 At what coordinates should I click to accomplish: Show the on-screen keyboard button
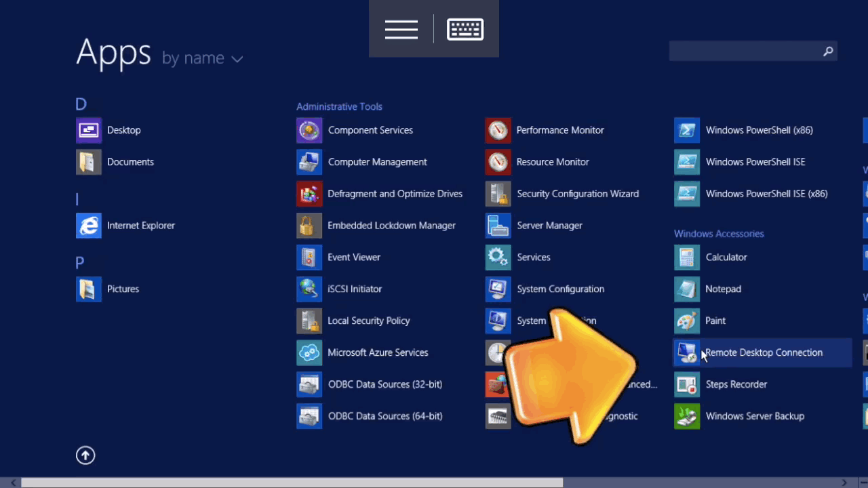click(x=465, y=29)
